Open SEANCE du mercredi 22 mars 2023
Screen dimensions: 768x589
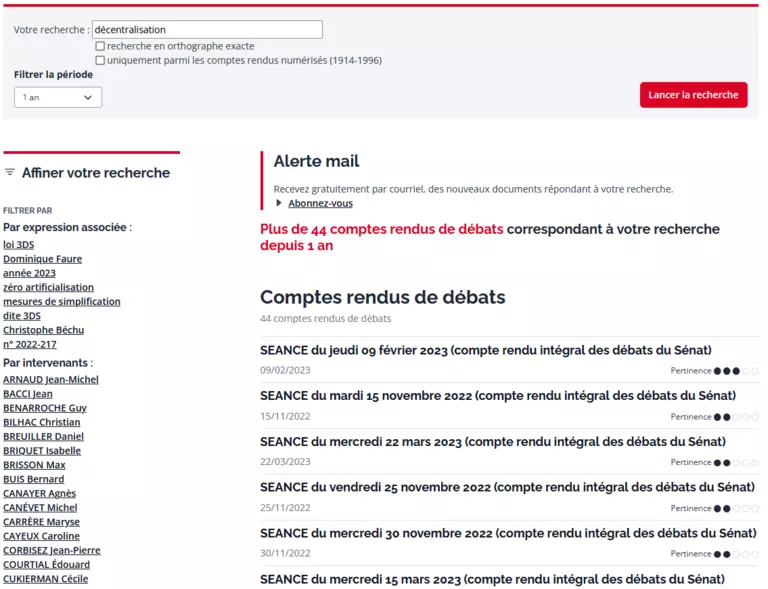[492, 441]
